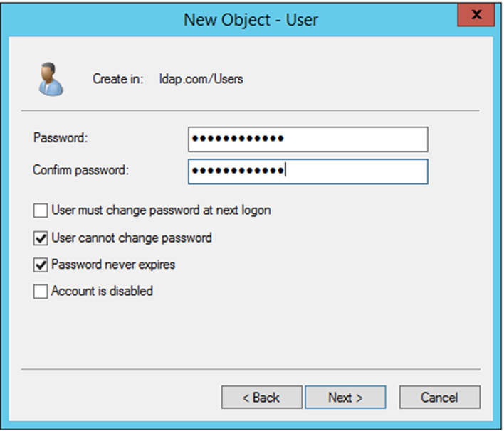This screenshot has height=431, width=504.
Task: Close the New Object - User dialog
Action: coord(476,15)
